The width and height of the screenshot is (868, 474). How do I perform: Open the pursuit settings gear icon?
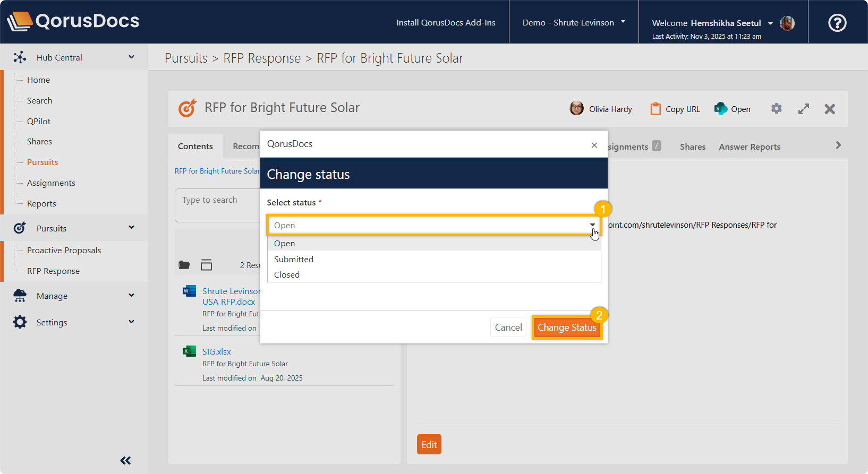pyautogui.click(x=776, y=109)
